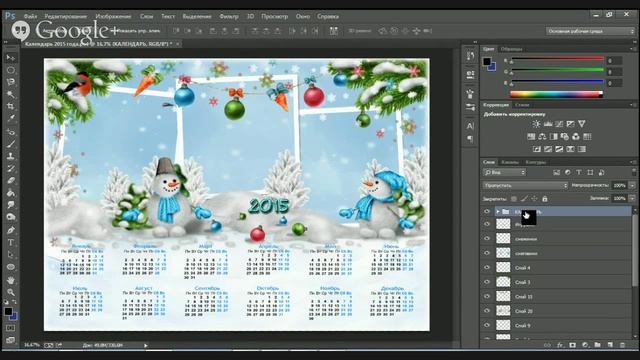Select the Pen tool
The width and height of the screenshot is (640, 360).
tap(11, 230)
